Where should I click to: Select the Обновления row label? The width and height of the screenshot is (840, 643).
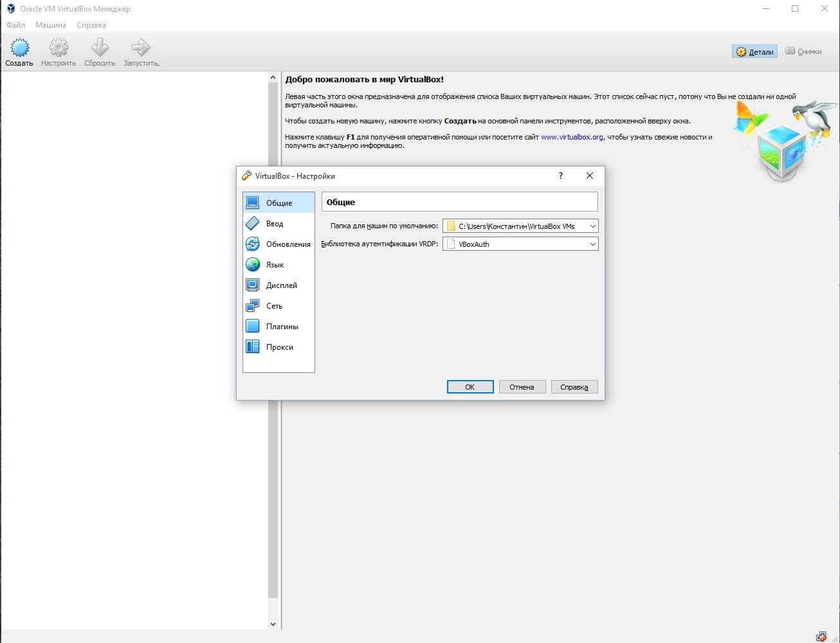[x=288, y=244]
